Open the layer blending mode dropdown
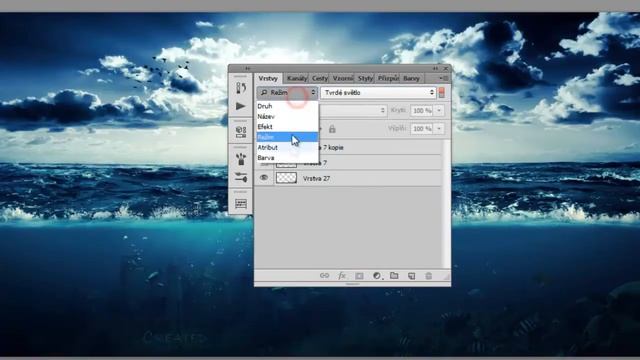Screen dimensions: 640x360 pos(352,111)
